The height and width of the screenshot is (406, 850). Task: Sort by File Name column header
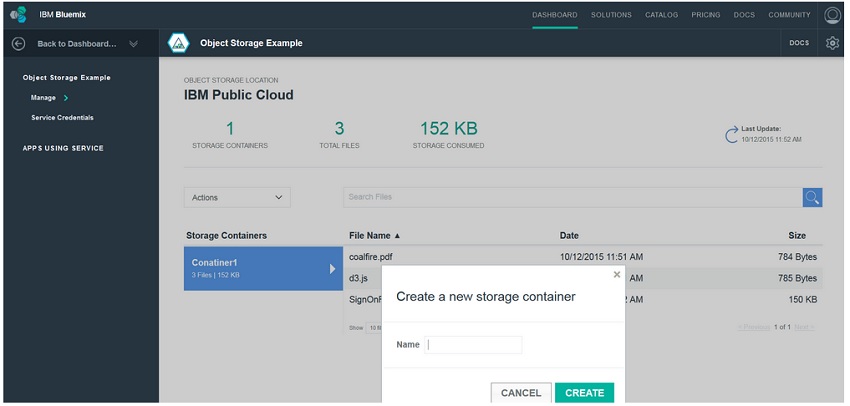pyautogui.click(x=375, y=236)
